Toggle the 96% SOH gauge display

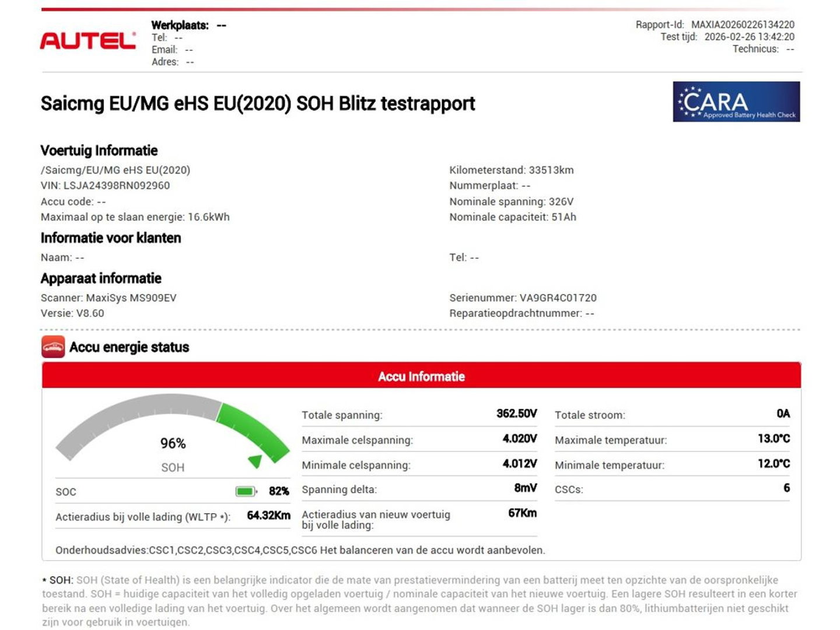pyautogui.click(x=172, y=443)
